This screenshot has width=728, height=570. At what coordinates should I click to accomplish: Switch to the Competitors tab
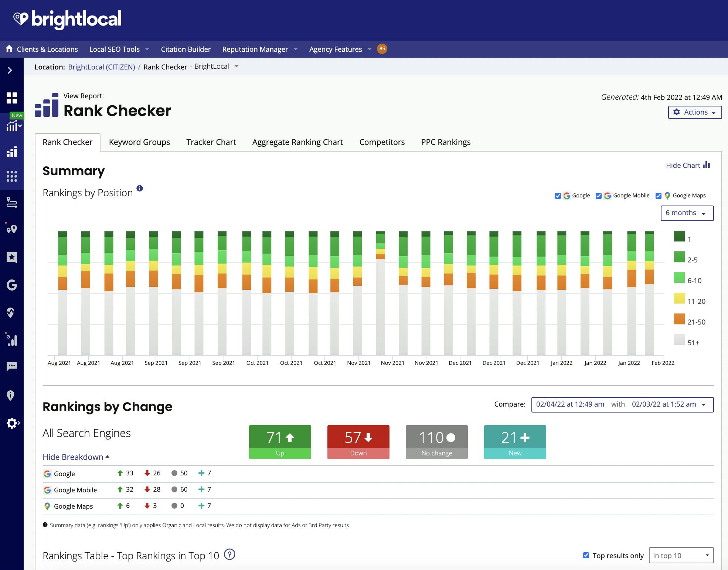tap(382, 142)
